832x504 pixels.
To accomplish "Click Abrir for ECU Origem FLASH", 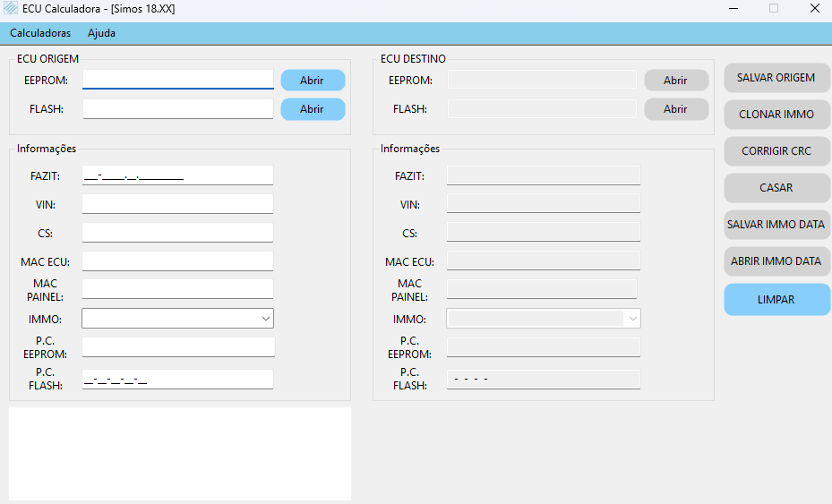I will [x=312, y=109].
